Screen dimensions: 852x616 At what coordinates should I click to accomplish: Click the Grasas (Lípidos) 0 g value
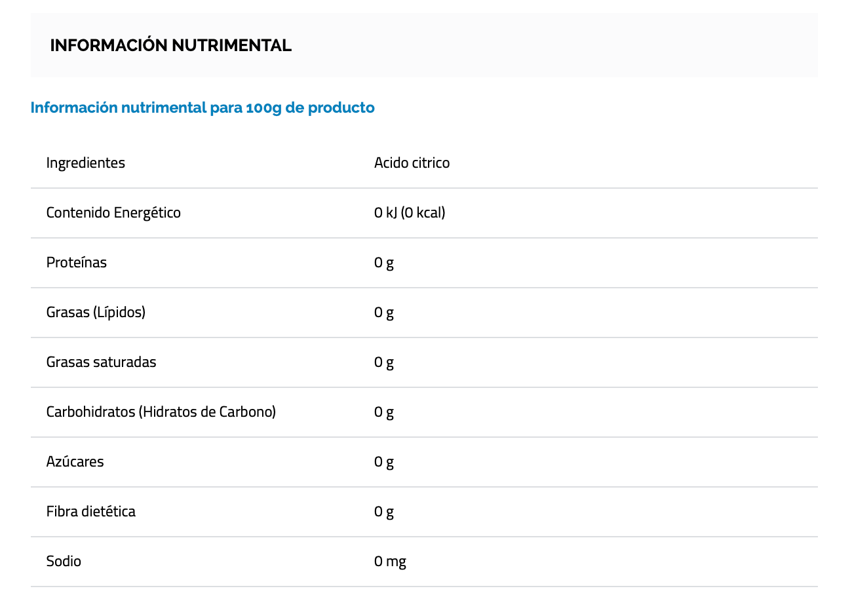point(384,312)
